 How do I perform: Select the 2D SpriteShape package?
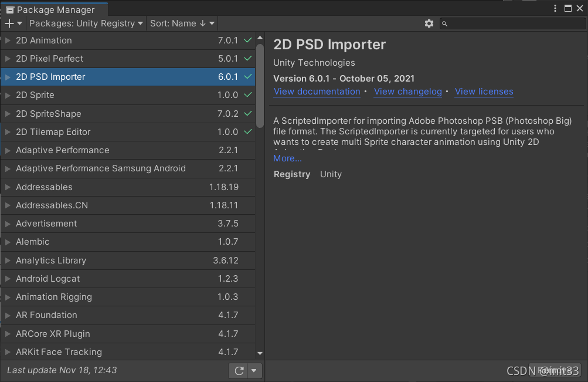(x=127, y=114)
